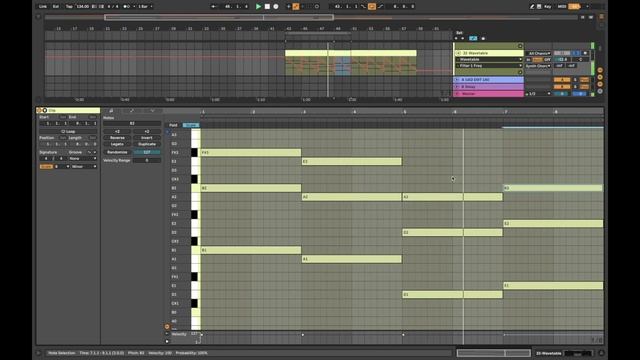Click the arrangement overview scroll bar

[219, 18]
